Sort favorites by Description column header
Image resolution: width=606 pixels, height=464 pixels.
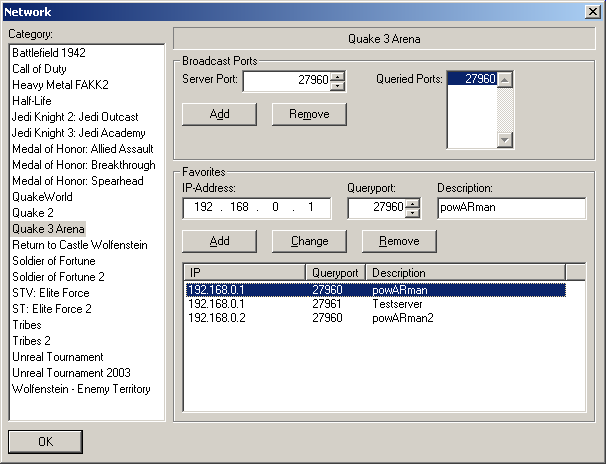point(465,273)
